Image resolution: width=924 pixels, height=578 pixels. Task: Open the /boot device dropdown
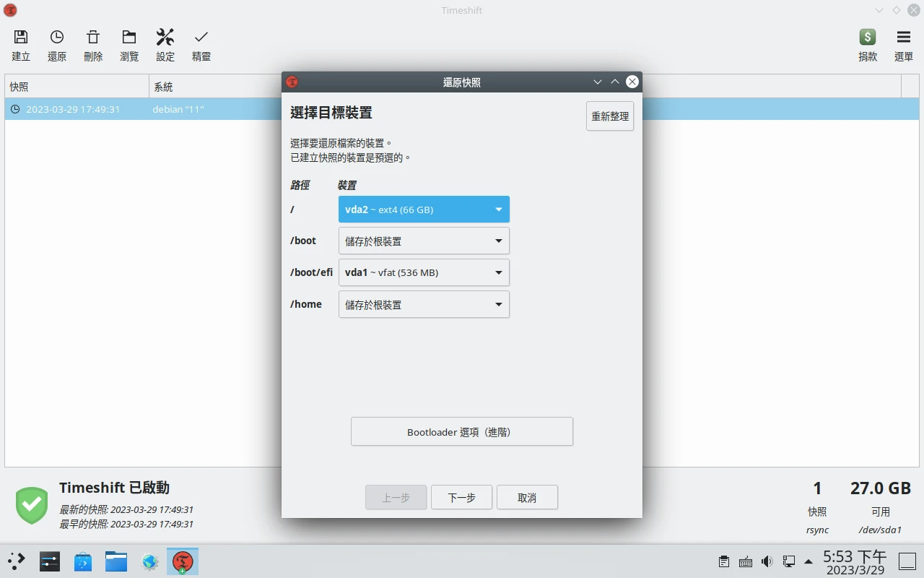424,241
